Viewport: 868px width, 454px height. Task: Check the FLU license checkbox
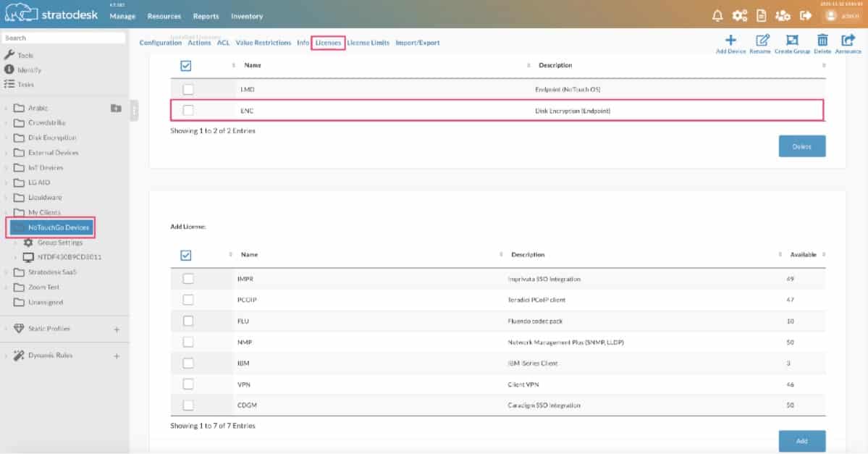pyautogui.click(x=188, y=321)
